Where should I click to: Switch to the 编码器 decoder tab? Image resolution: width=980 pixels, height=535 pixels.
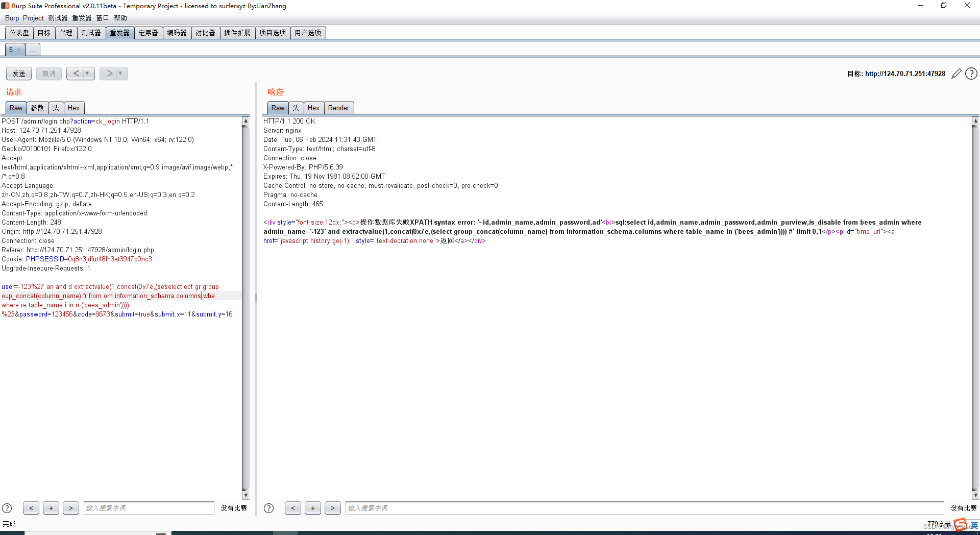tap(177, 33)
